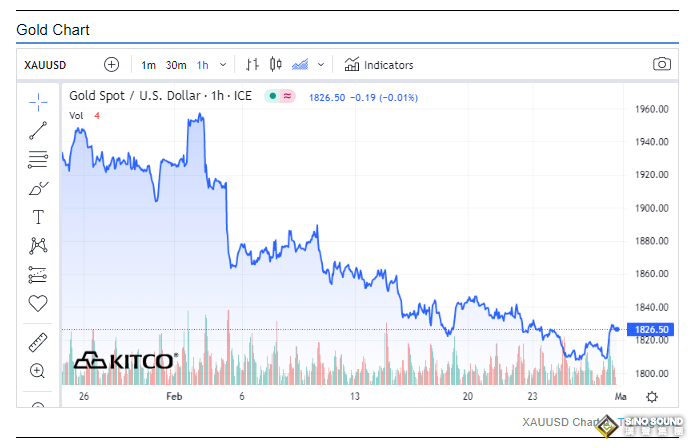Choose the XABCD pattern tool
This screenshot has width=693, height=448.
(x=38, y=245)
